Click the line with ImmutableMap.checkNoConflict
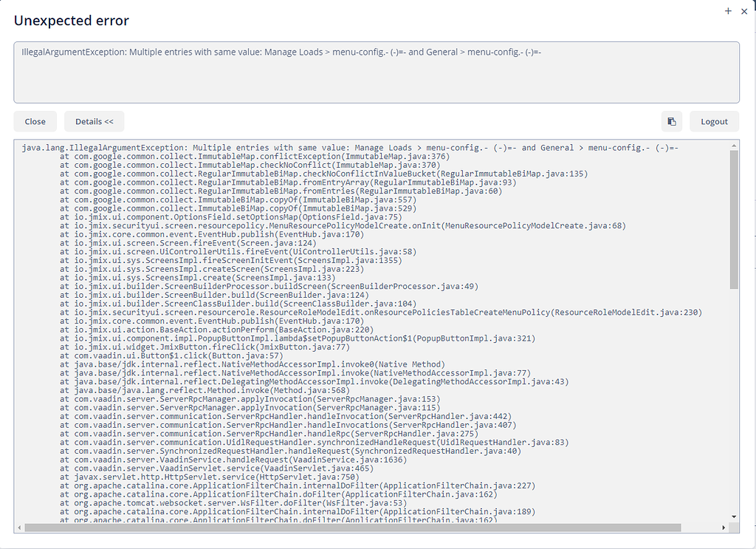The image size is (756, 549). click(x=250, y=165)
